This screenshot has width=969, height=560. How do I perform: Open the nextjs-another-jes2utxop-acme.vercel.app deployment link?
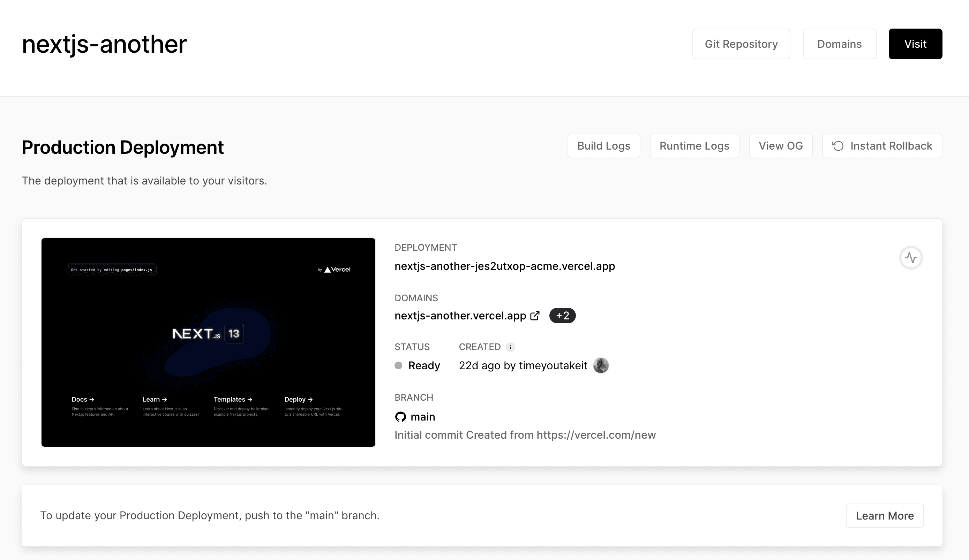coord(504,266)
